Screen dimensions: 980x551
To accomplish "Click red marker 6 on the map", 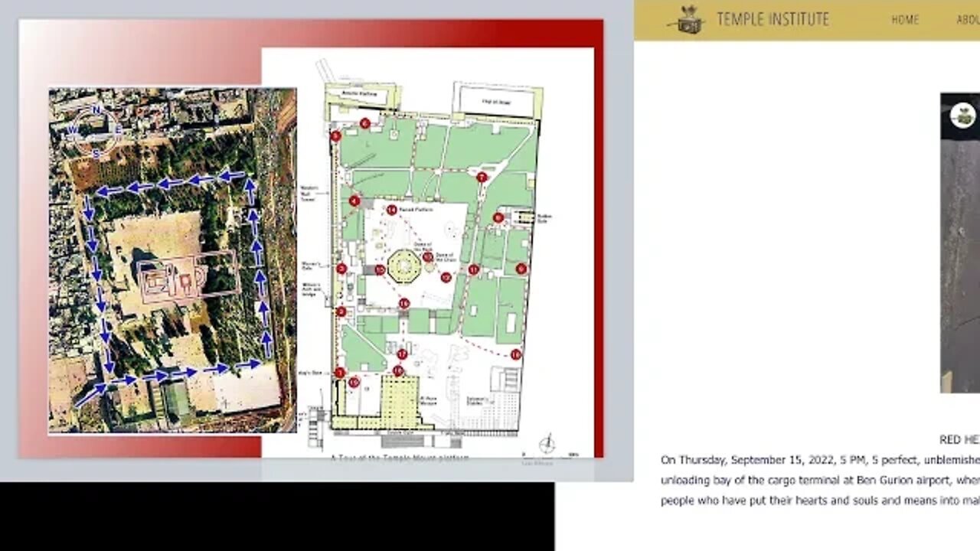I will pos(365,123).
